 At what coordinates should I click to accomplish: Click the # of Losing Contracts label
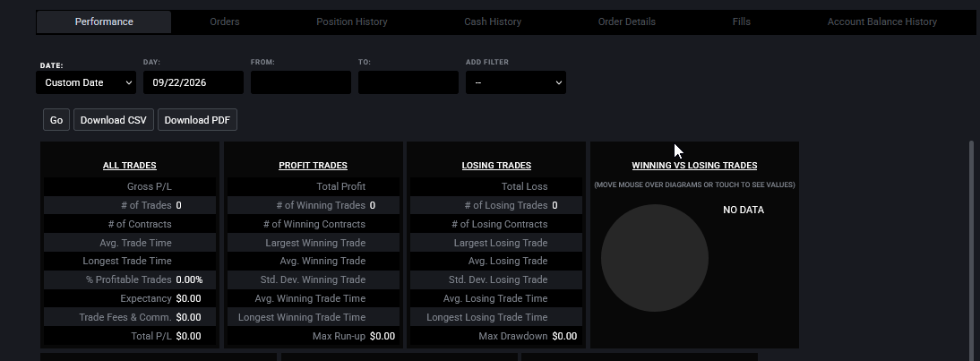pyautogui.click(x=499, y=224)
